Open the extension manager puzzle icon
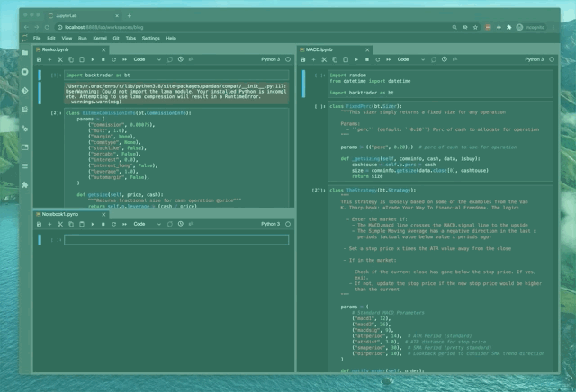 click(24, 186)
